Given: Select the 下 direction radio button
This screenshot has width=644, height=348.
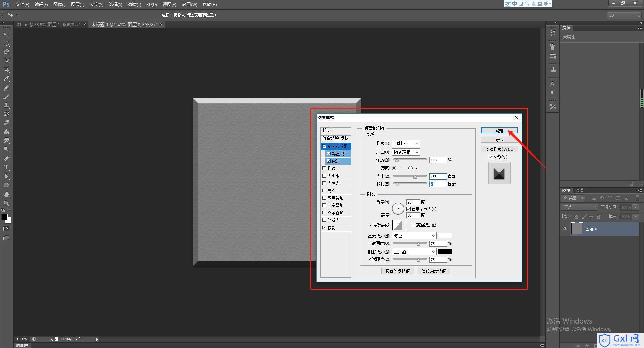Looking at the screenshot, I should [x=410, y=168].
